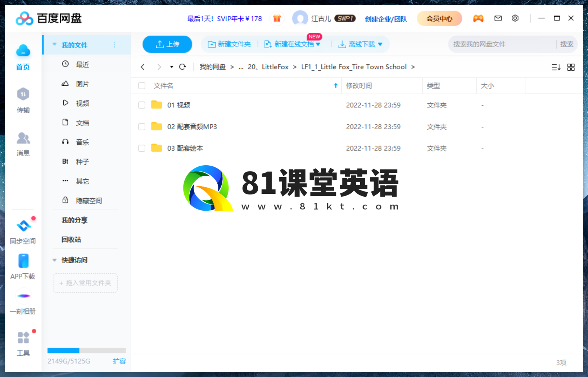Click the user avatar icon
588x377 pixels.
click(300, 18)
